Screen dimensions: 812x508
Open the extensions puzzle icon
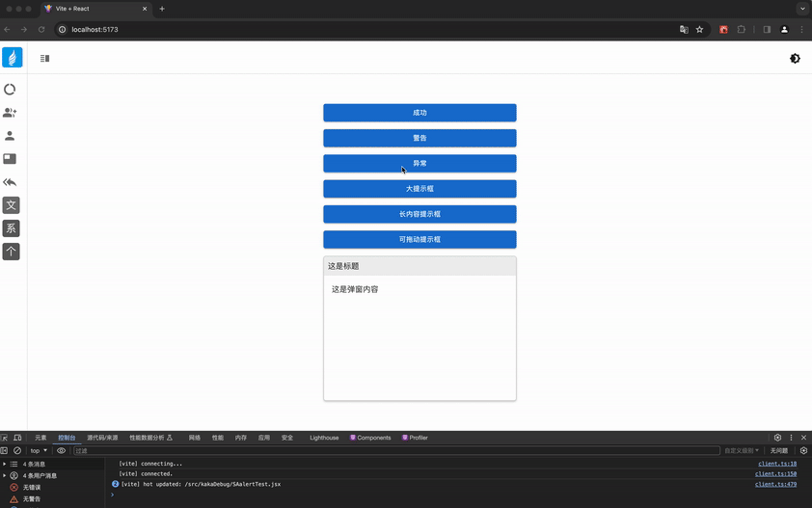[742, 30]
